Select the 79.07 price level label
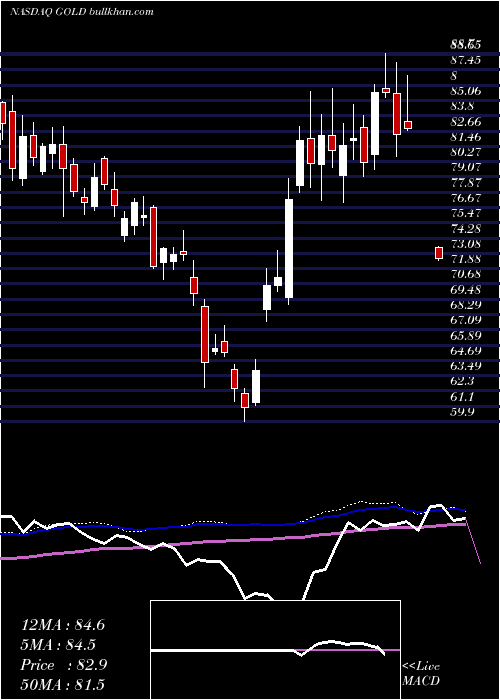Viewport: 500px width, 700px height. [466, 167]
